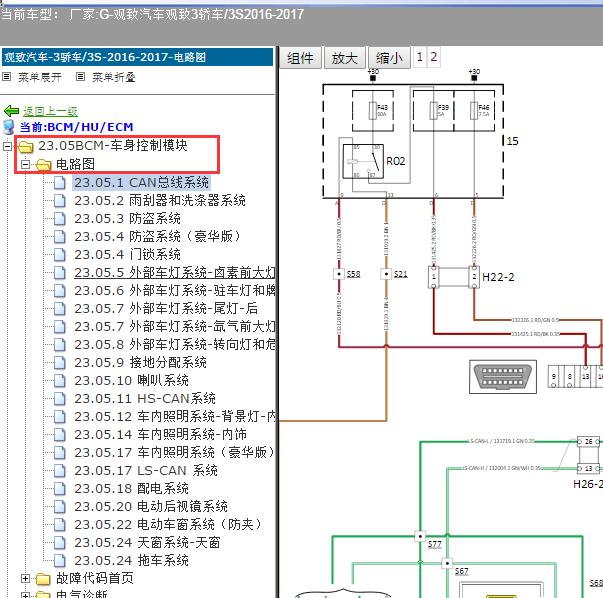Collapse the 23.05BCM-车身控制模块 tree node
The image size is (603, 598).
(x=7, y=147)
